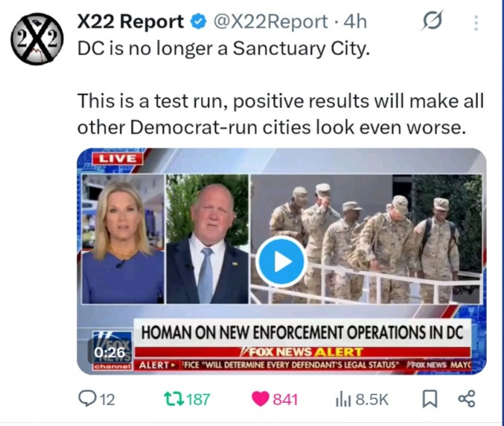Screen dimensions: 504x426
Task: Click the 8.5K views count
Action: [372, 399]
